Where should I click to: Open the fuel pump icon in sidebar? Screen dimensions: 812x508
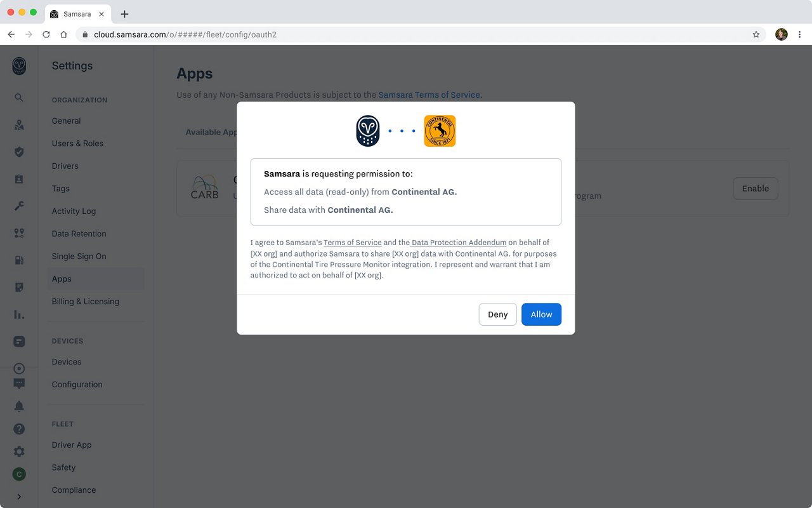tap(19, 260)
